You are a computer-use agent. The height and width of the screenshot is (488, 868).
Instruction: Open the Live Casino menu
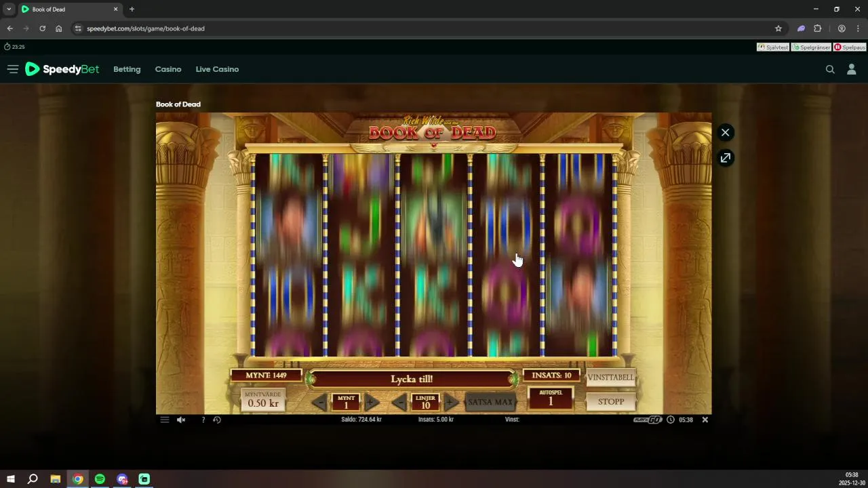point(217,69)
